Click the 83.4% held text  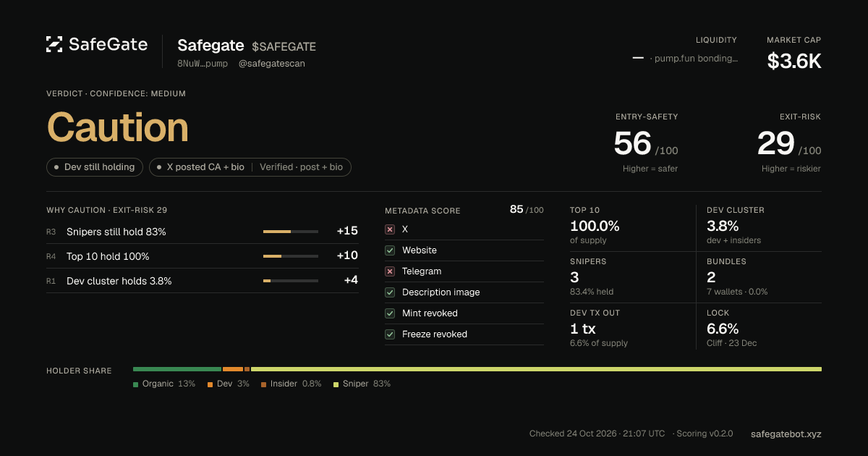pyautogui.click(x=592, y=292)
